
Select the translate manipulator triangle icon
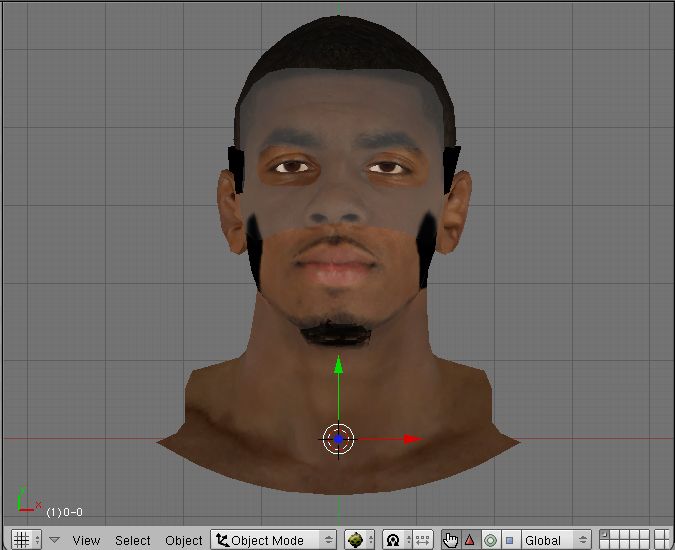470,540
